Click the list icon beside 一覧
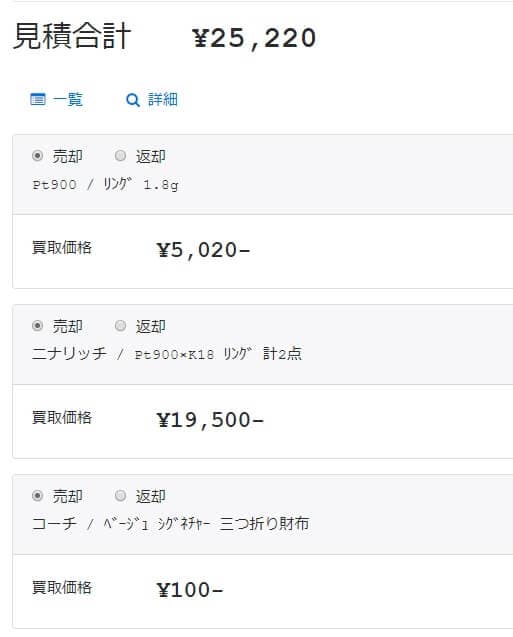 38,99
